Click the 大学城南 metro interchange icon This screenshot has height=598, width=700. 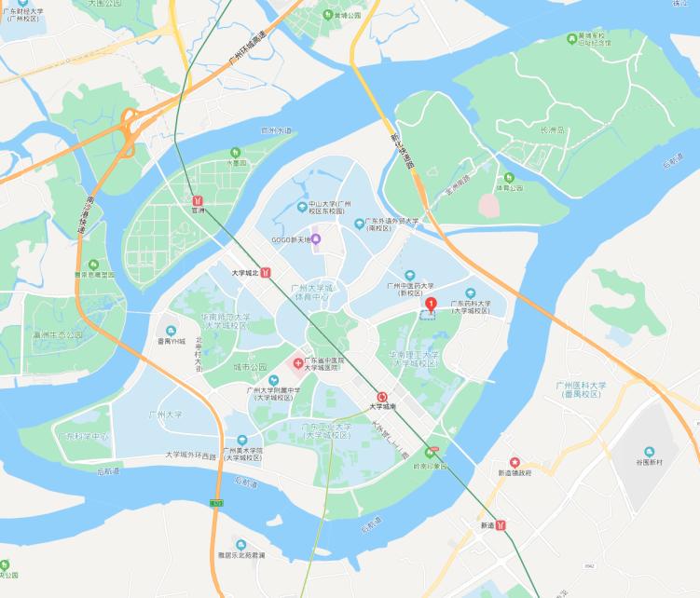[382, 397]
